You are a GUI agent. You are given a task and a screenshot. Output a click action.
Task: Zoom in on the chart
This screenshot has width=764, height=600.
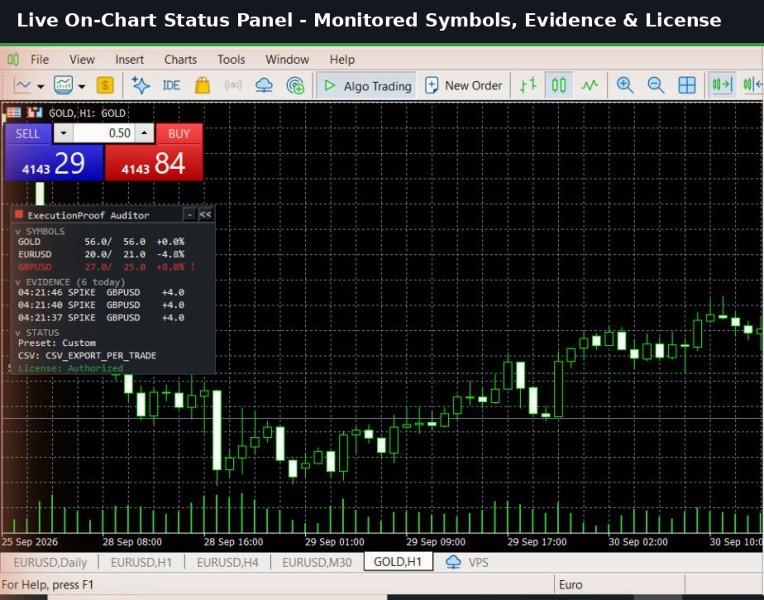point(625,86)
